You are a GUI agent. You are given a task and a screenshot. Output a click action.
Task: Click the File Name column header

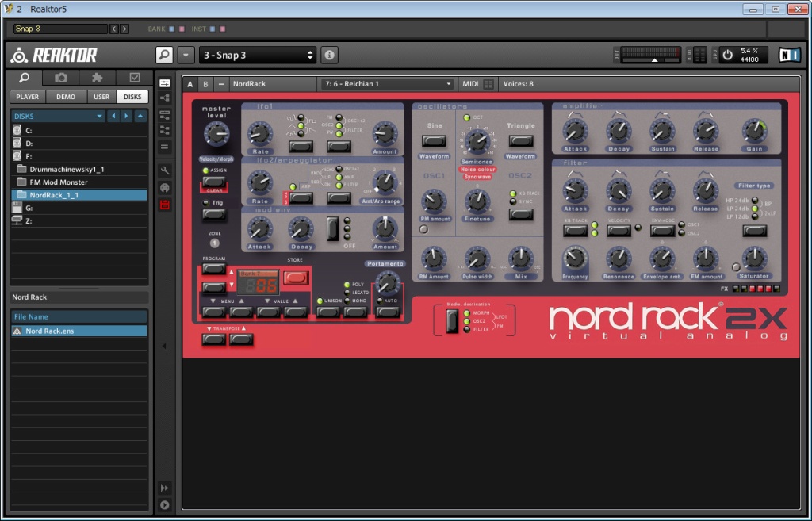(x=79, y=316)
